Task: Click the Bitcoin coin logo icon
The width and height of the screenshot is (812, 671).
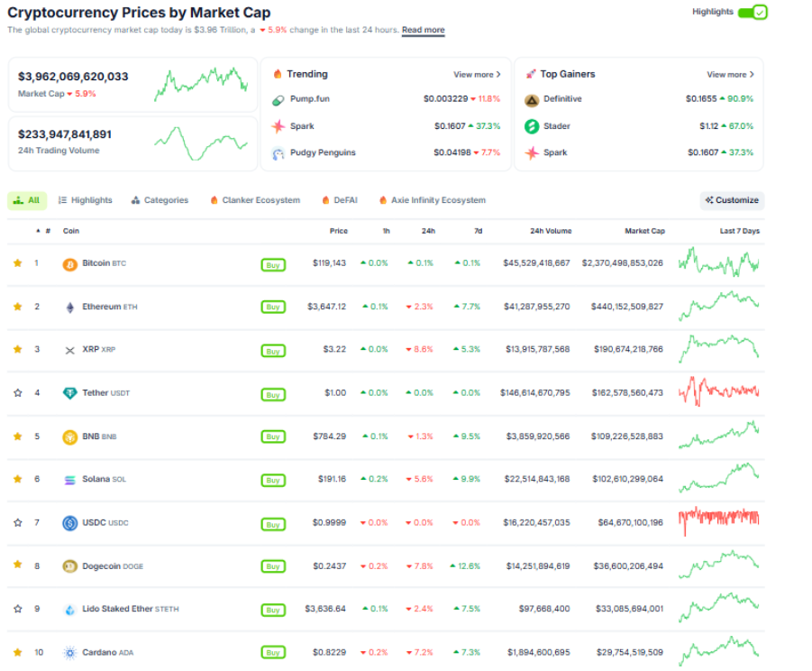Action: (x=69, y=264)
